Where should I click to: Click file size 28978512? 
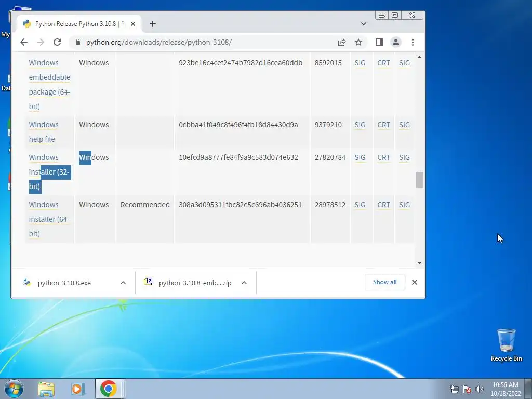[330, 205]
